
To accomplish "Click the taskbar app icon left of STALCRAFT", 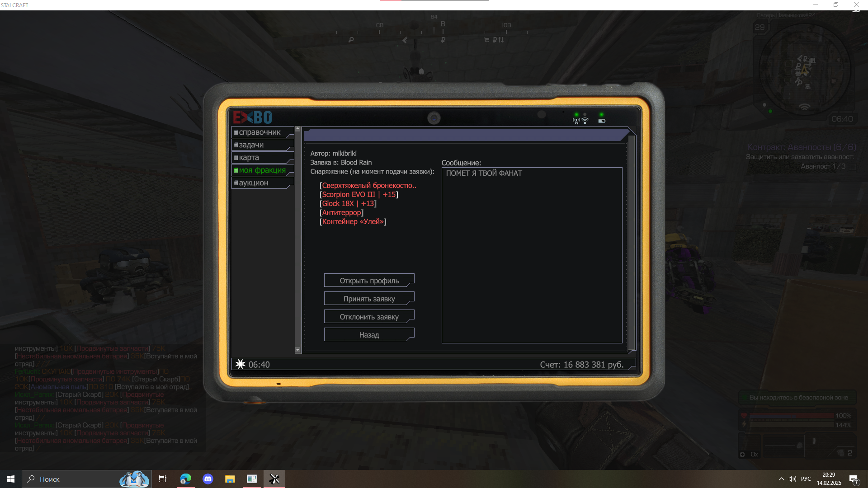I will pyautogui.click(x=252, y=479).
